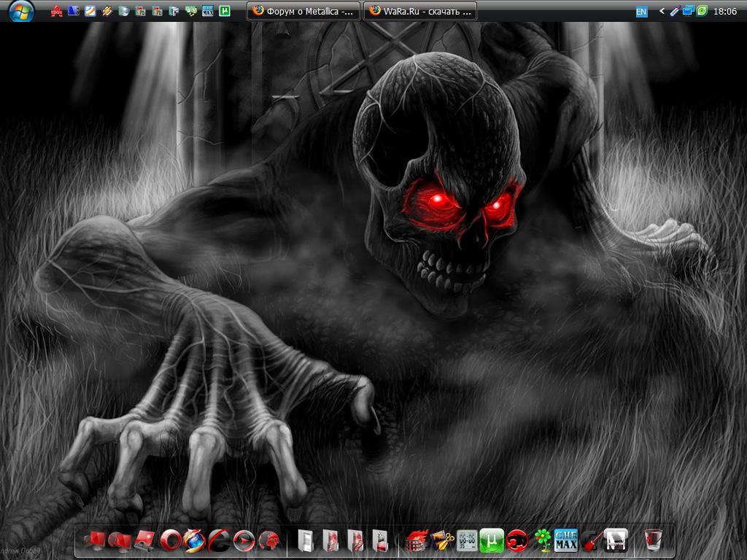Launch CHEMAX from the bottom dock

[x=566, y=540]
